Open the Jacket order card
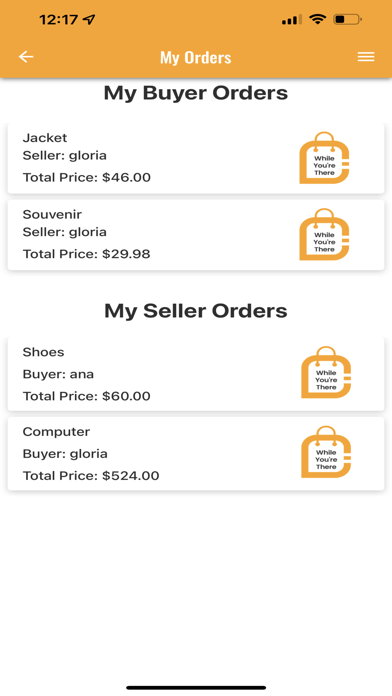 coord(196,158)
